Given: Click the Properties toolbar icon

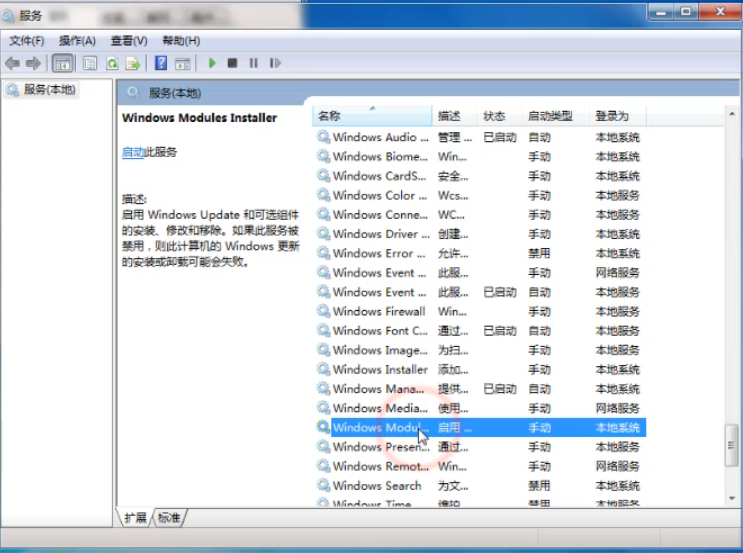Looking at the screenshot, I should (90, 63).
